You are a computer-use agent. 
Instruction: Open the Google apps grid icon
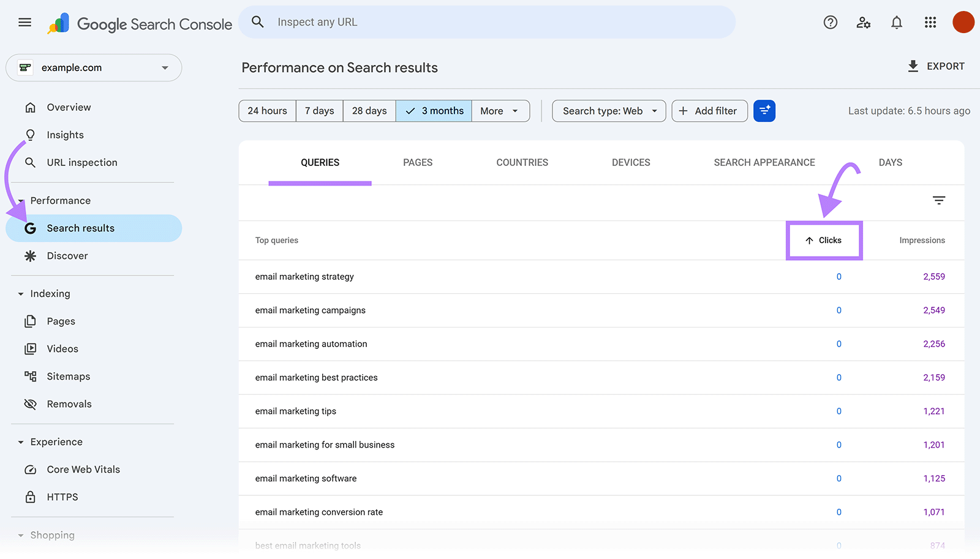930,22
